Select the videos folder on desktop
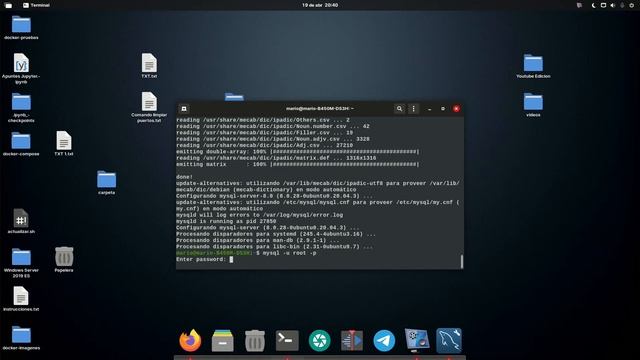 pyautogui.click(x=533, y=105)
